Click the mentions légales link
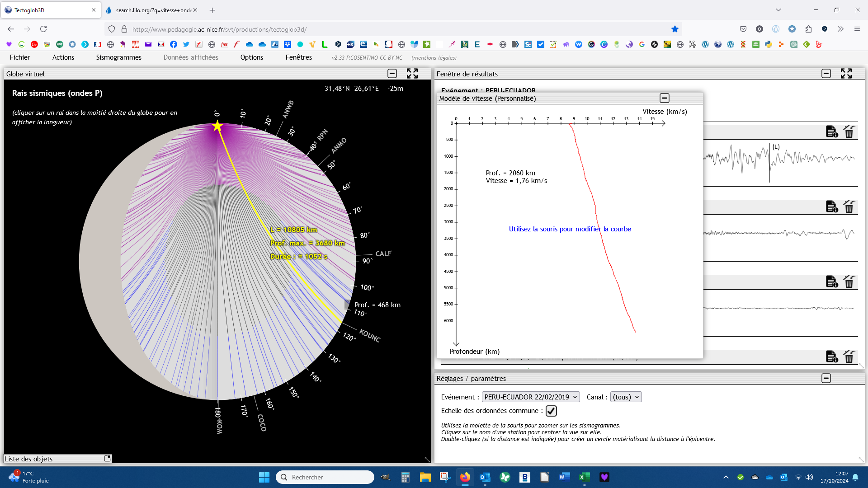Screen dimensions: 868x488 (434, 58)
